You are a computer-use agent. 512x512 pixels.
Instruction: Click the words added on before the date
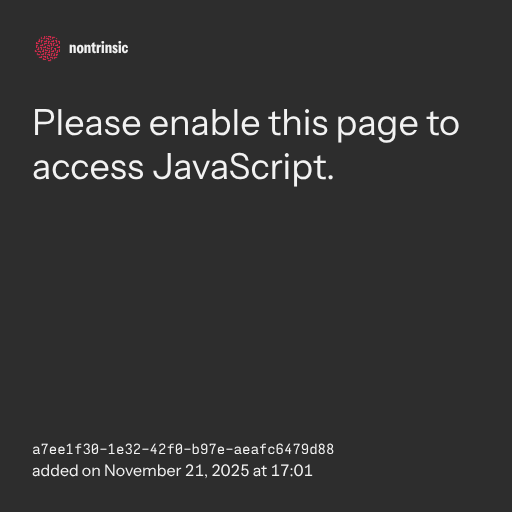[x=66, y=471]
